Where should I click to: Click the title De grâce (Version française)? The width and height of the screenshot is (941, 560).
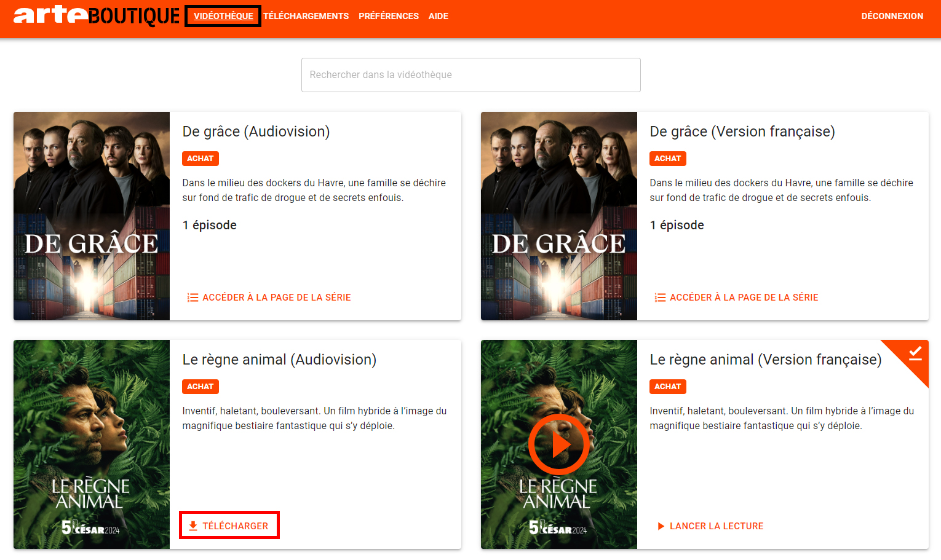(742, 132)
